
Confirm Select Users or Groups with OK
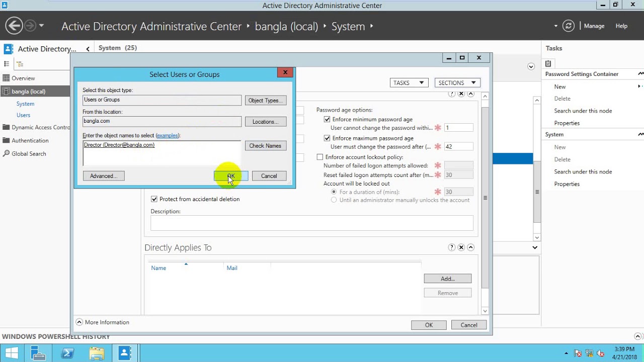coord(231,176)
